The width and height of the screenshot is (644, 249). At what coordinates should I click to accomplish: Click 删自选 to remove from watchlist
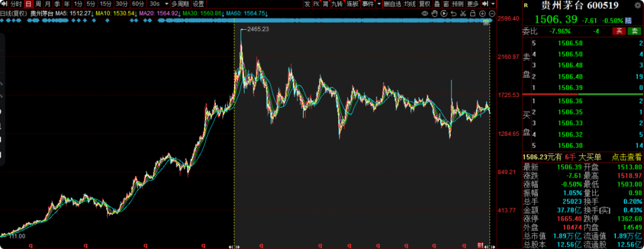(x=392, y=4)
